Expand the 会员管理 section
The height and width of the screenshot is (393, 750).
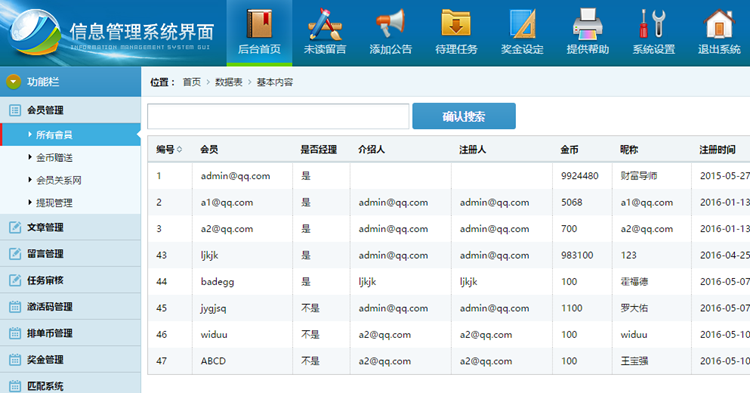point(70,110)
